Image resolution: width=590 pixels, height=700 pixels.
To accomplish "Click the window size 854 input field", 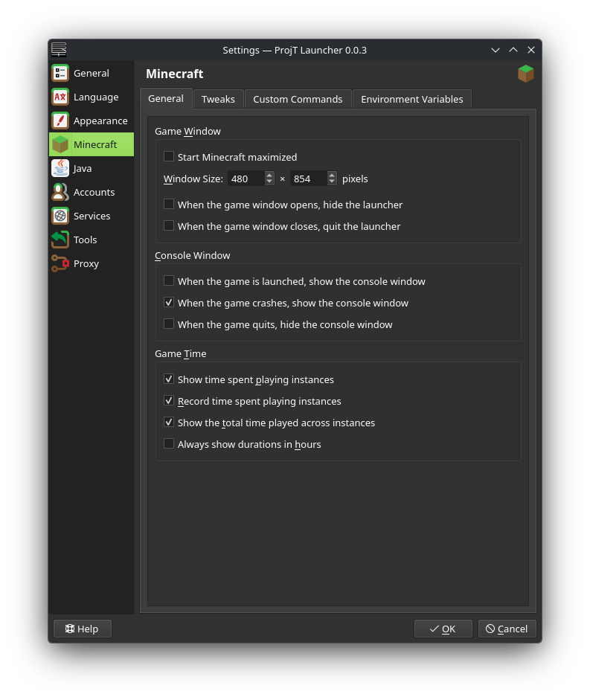I will point(309,179).
